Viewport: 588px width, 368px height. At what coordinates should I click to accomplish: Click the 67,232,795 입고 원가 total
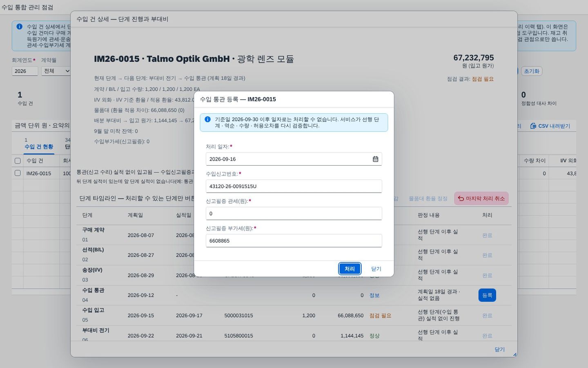coord(474,58)
